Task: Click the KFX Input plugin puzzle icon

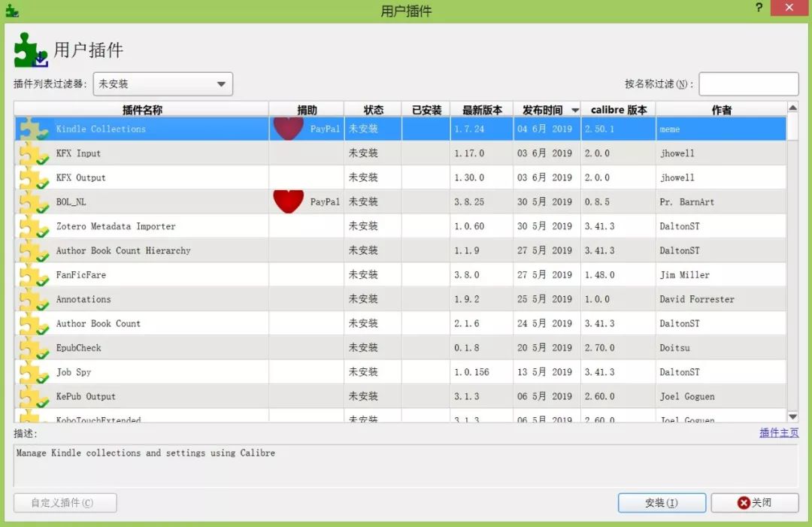Action: [x=34, y=154]
